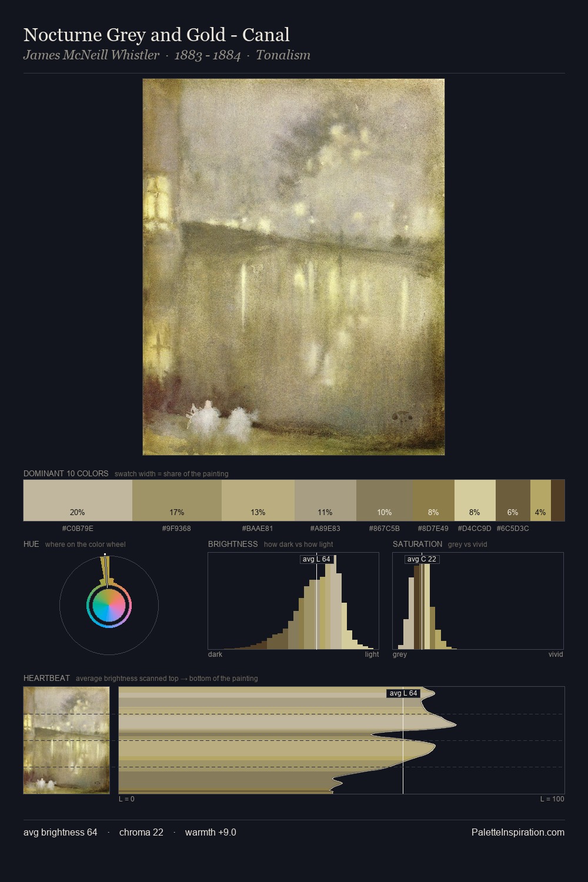Screen dimensions: 588x882
Task: Click the hex code #A89E83 text
Action: (x=325, y=529)
